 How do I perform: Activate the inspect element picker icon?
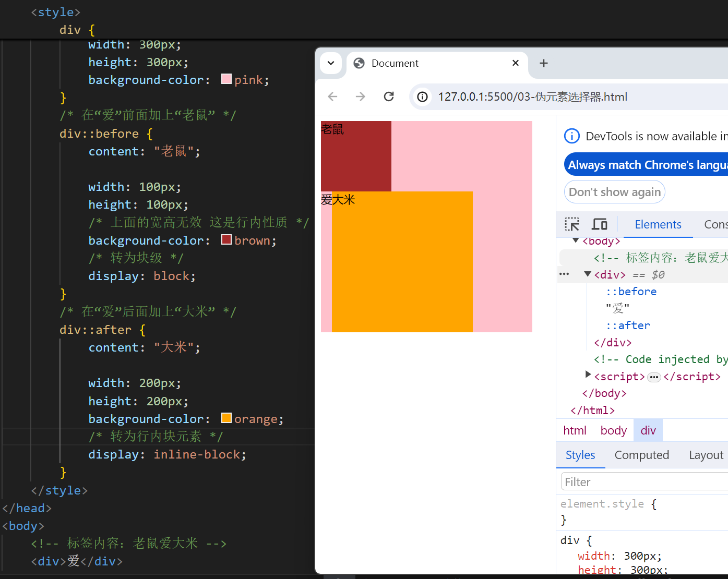pos(572,224)
